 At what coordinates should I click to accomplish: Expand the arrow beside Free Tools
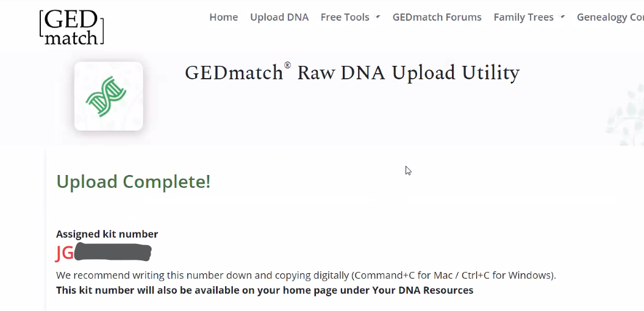pyautogui.click(x=378, y=17)
